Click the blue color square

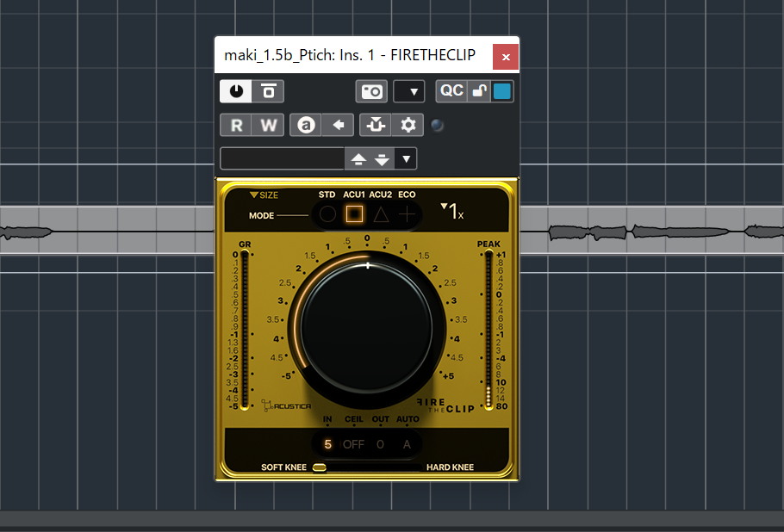pyautogui.click(x=502, y=91)
